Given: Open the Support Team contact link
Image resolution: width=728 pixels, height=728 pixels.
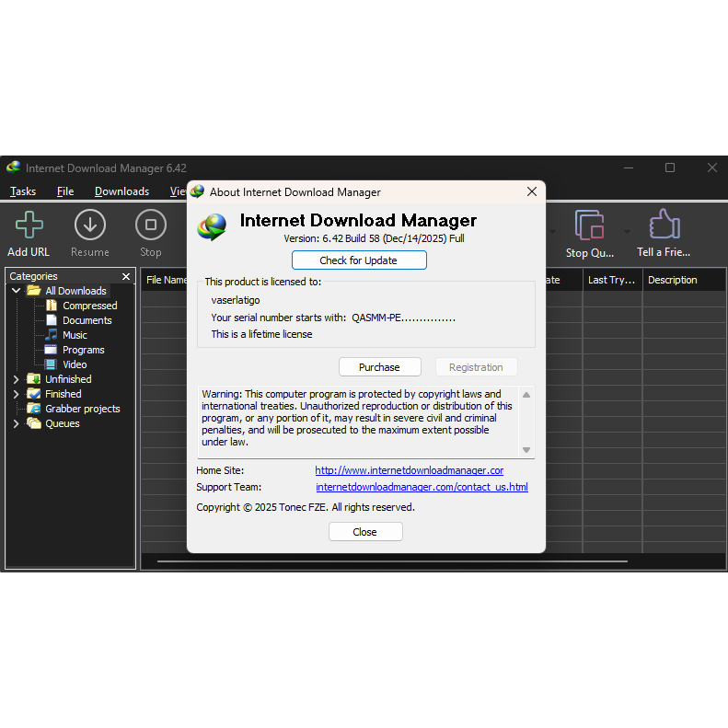Looking at the screenshot, I should [x=422, y=487].
